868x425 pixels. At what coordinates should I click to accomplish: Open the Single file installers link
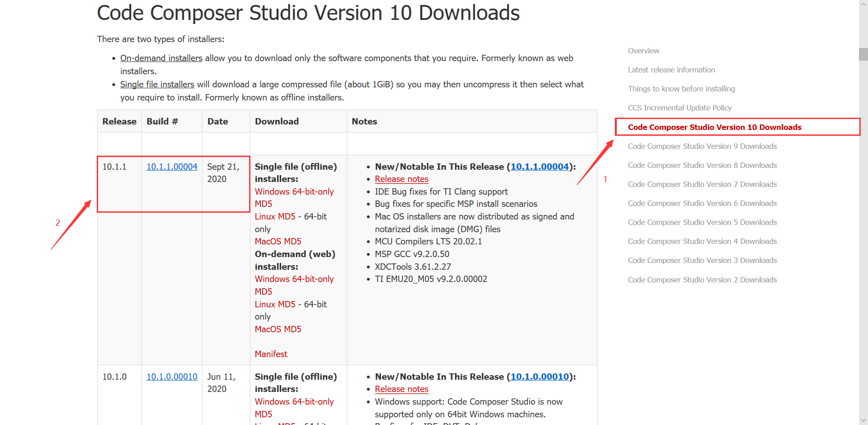157,84
